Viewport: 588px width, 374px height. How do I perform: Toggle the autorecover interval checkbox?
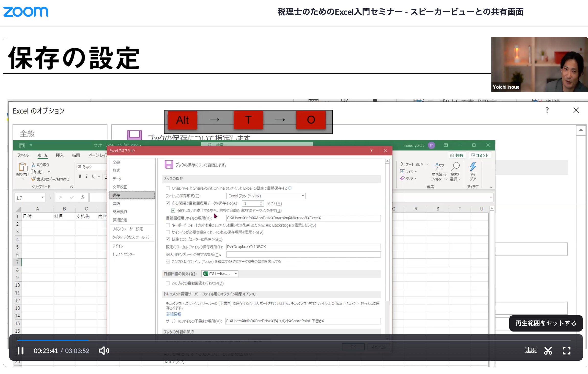[x=168, y=203]
